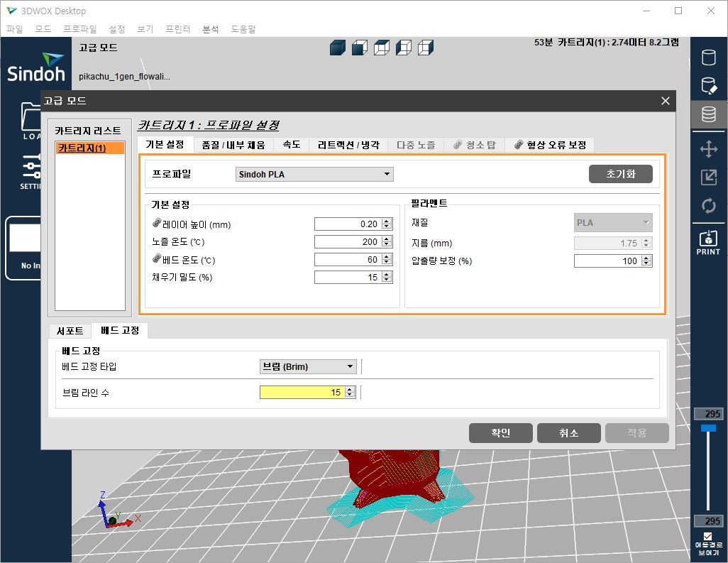Open the 베드 고정 타입 Brim dropdown
Screen dimensions: 728x563
(x=308, y=366)
